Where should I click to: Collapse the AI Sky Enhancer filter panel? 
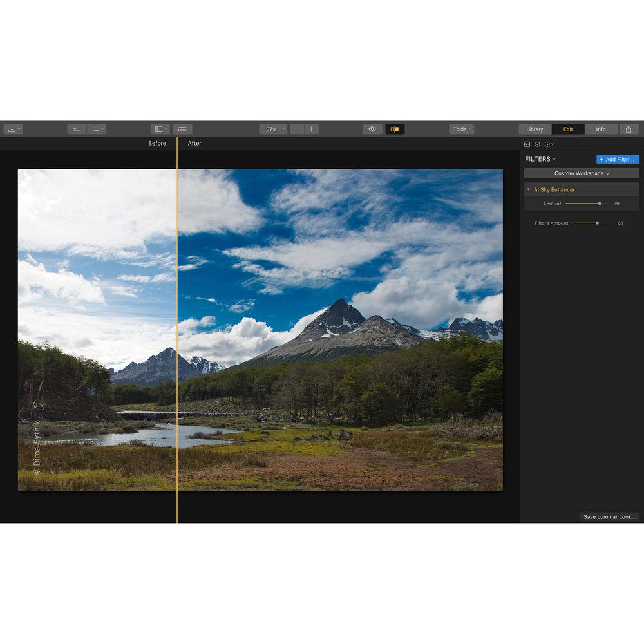tap(529, 189)
